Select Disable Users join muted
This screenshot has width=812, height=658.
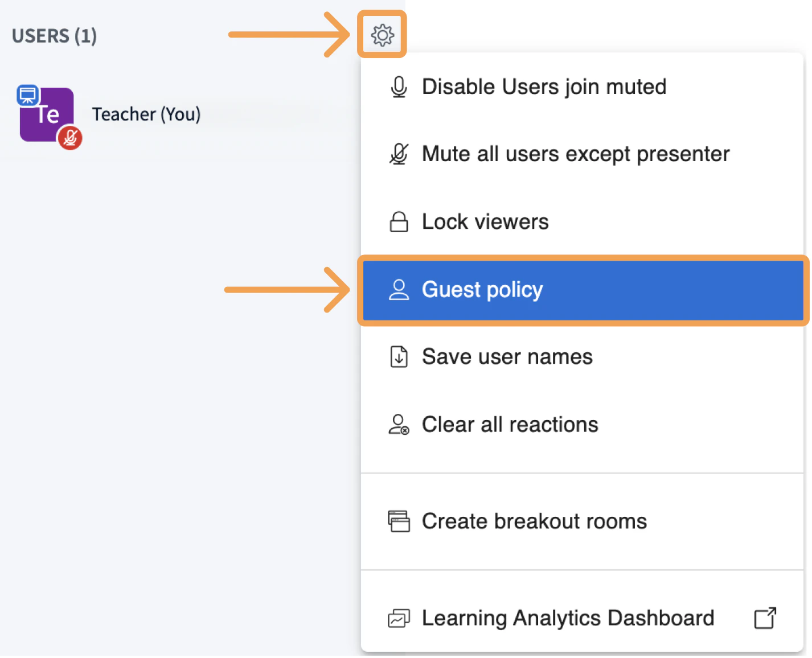click(544, 87)
